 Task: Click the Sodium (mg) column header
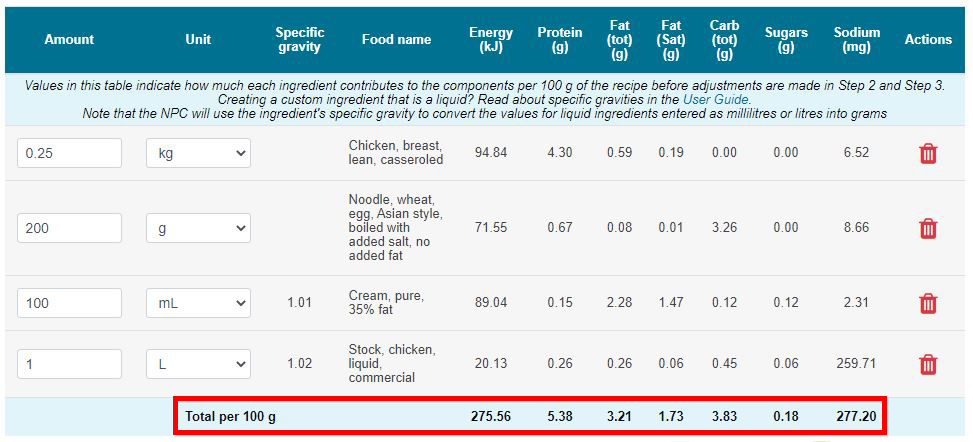(x=856, y=40)
